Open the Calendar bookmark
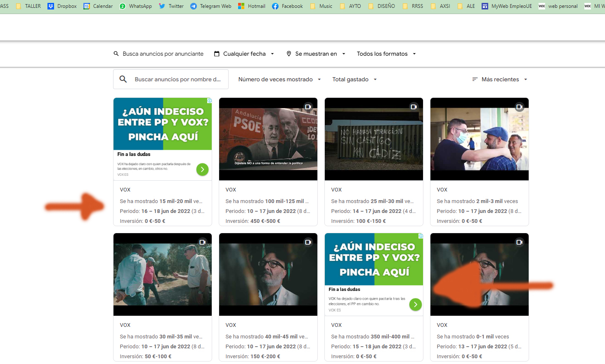Screen dimensions: 605x364 pos(98,6)
